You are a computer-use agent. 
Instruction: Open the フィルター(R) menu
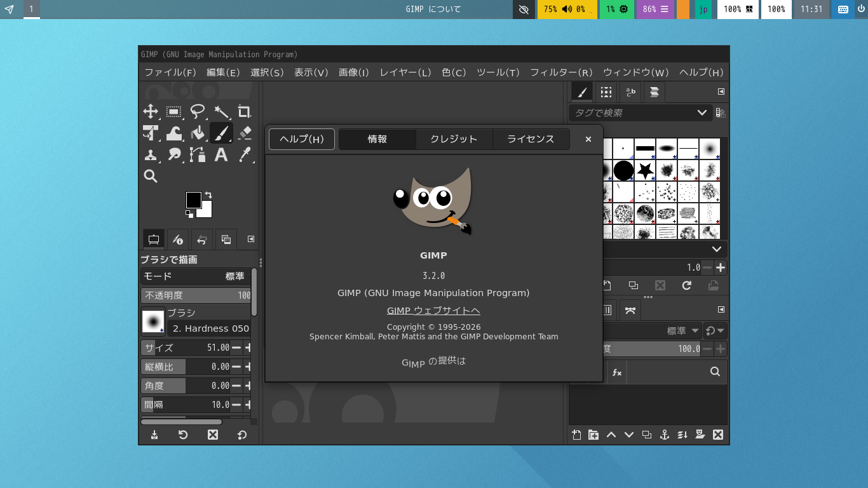point(561,72)
